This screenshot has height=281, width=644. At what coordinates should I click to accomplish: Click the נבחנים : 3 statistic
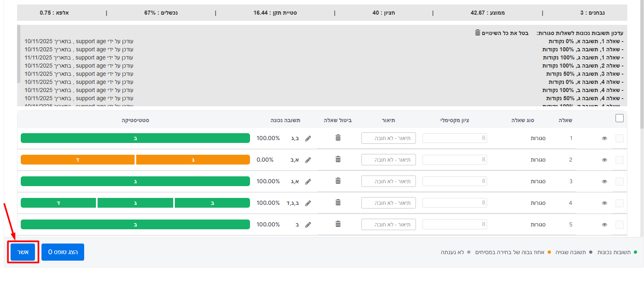tap(592, 13)
